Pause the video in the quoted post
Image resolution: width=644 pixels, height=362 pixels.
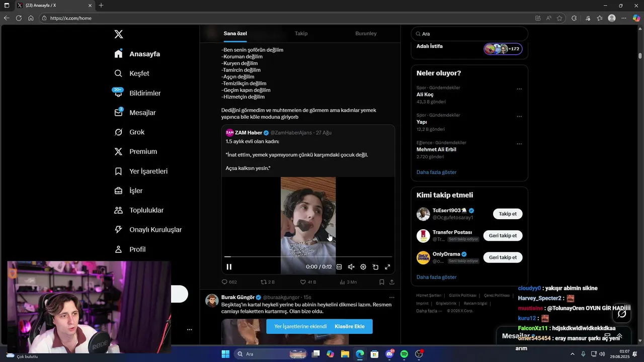click(x=229, y=267)
